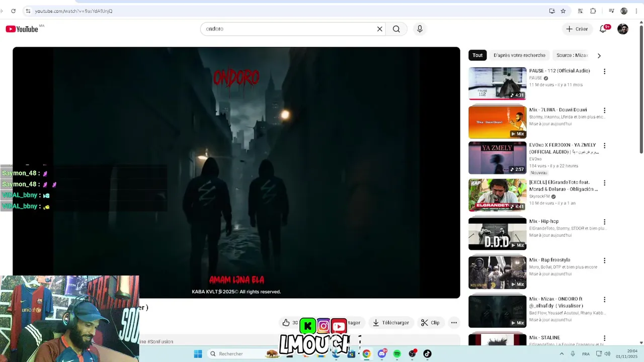Click the install app icon in address bar
644x362 pixels.
point(552,11)
